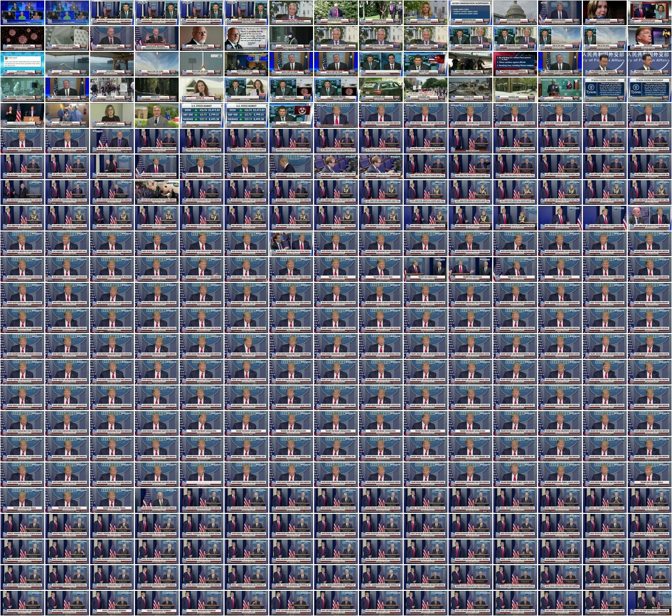This screenshot has width=672, height=616.
Task: Open the white tweet screenshot thumbnail
Action: point(22,64)
